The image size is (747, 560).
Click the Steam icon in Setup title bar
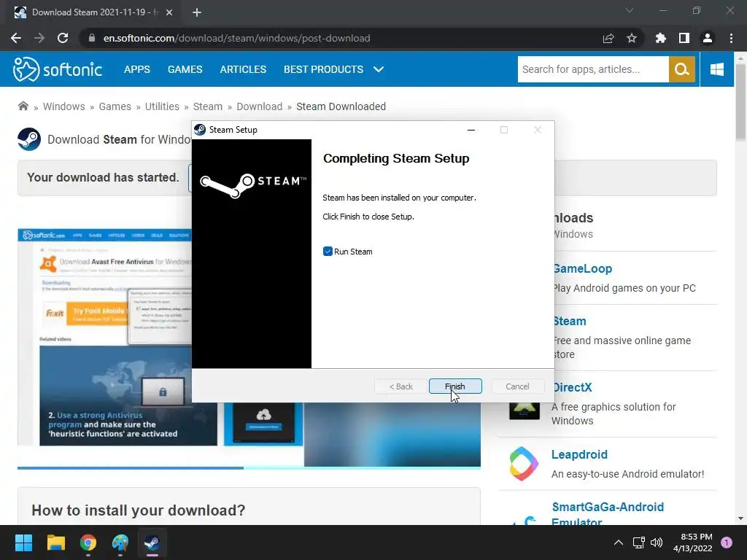point(200,130)
